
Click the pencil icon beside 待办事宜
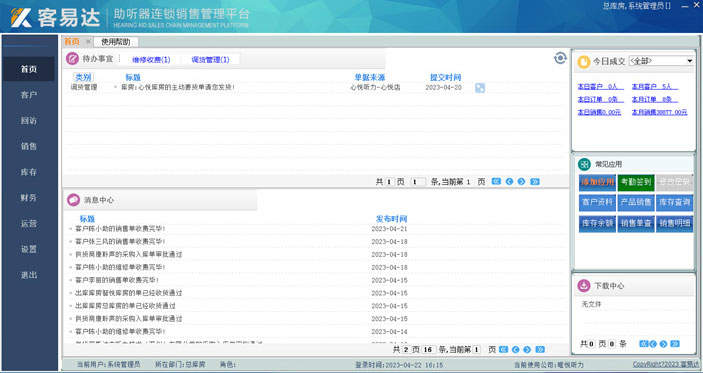click(72, 59)
